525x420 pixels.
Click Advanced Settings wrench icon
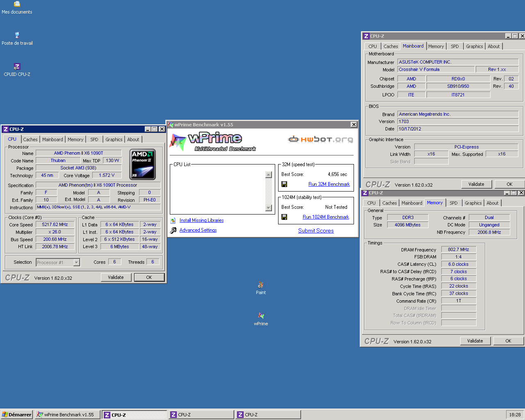173,230
